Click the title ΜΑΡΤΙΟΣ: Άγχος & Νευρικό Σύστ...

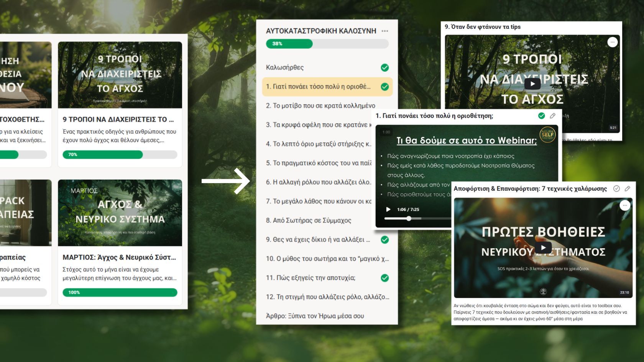click(119, 257)
